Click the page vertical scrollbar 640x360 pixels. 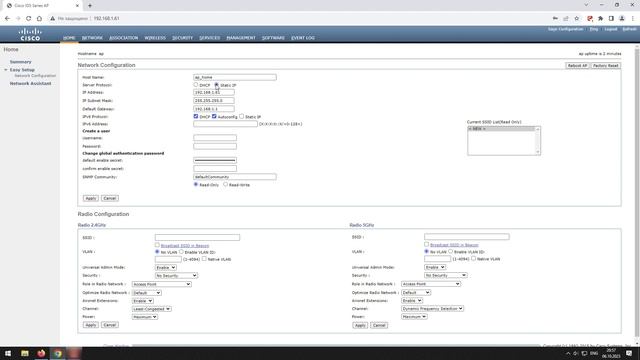(x=637, y=192)
